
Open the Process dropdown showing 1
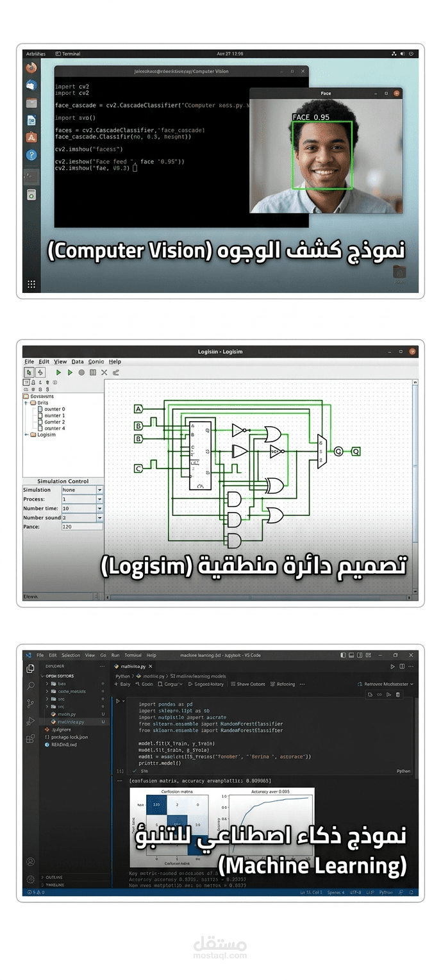point(82,499)
